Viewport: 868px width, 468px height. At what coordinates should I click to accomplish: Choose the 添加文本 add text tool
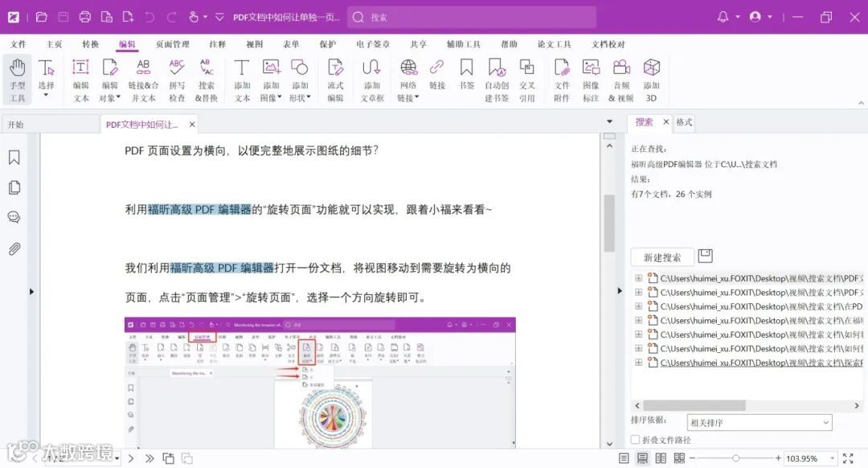[242, 80]
